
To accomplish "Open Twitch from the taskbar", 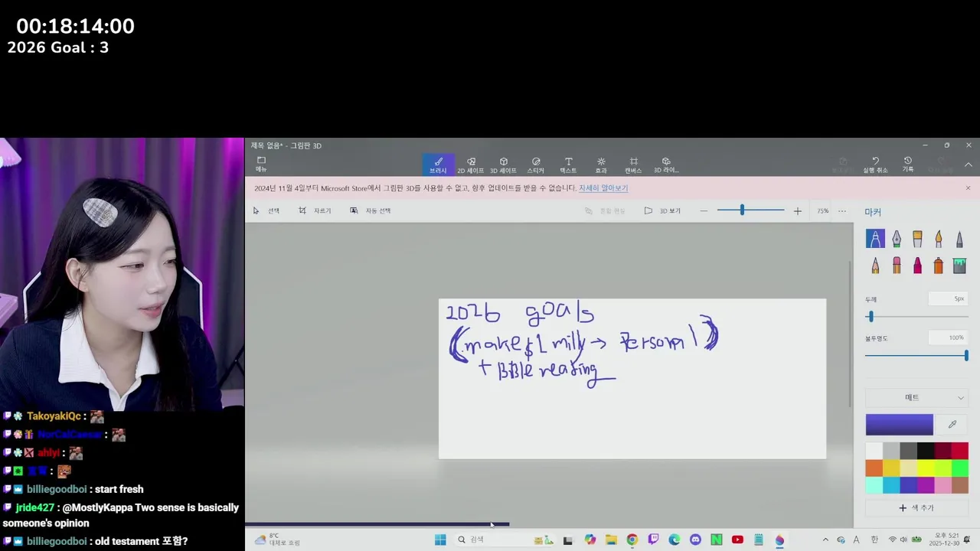I will pos(653,540).
